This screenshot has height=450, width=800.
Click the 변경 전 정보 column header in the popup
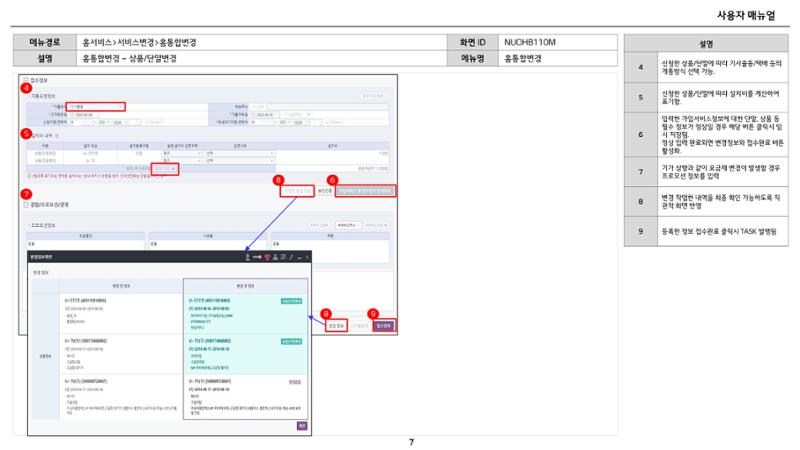121,286
